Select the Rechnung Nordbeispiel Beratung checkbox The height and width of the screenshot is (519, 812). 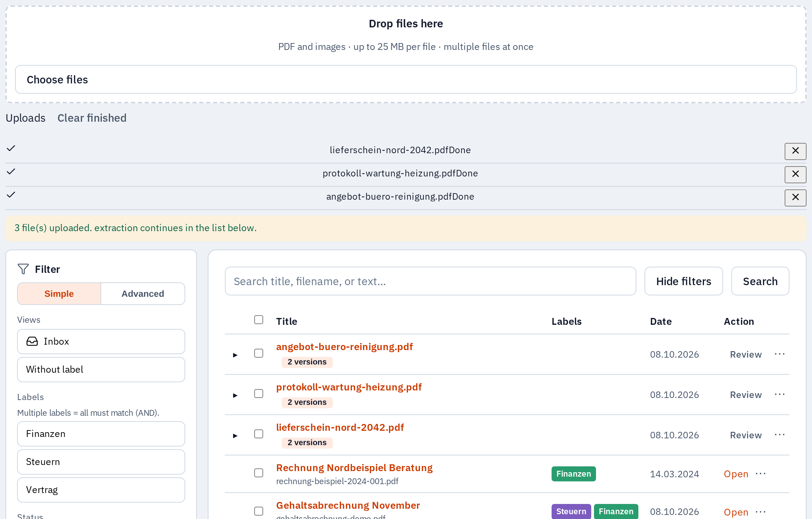(x=259, y=473)
